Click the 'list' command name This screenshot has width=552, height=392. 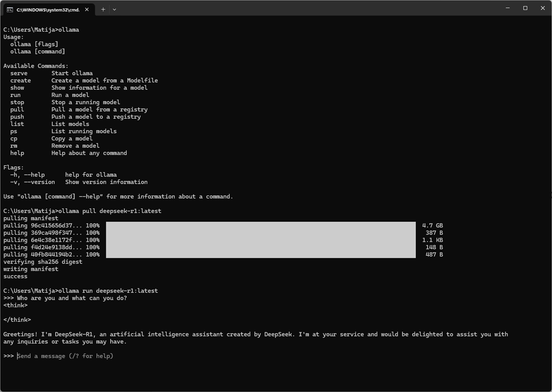(17, 124)
